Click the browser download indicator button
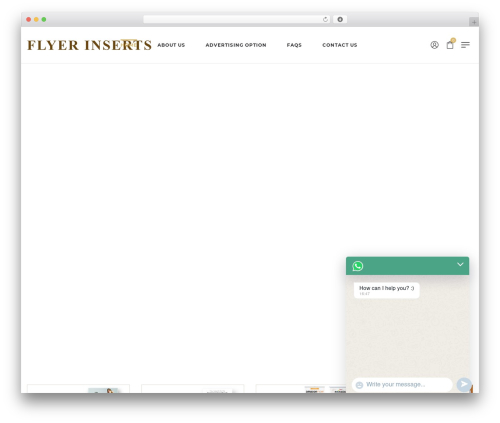The width and height of the screenshot is (500, 423). point(340,19)
